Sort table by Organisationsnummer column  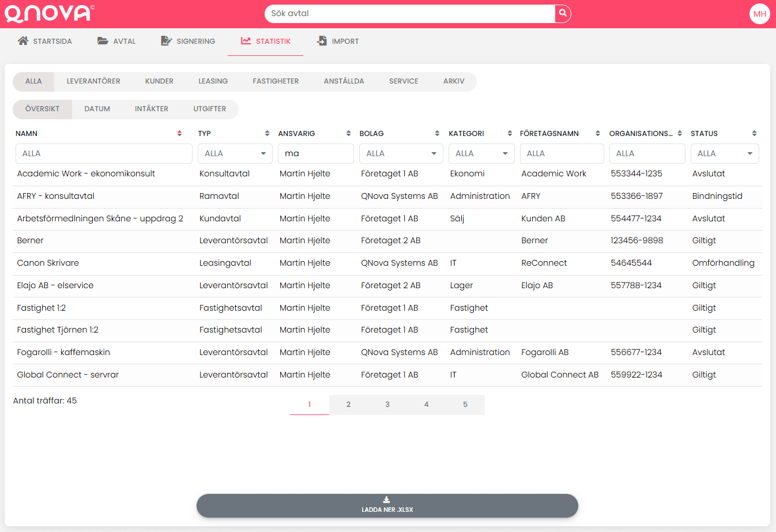[x=680, y=133]
